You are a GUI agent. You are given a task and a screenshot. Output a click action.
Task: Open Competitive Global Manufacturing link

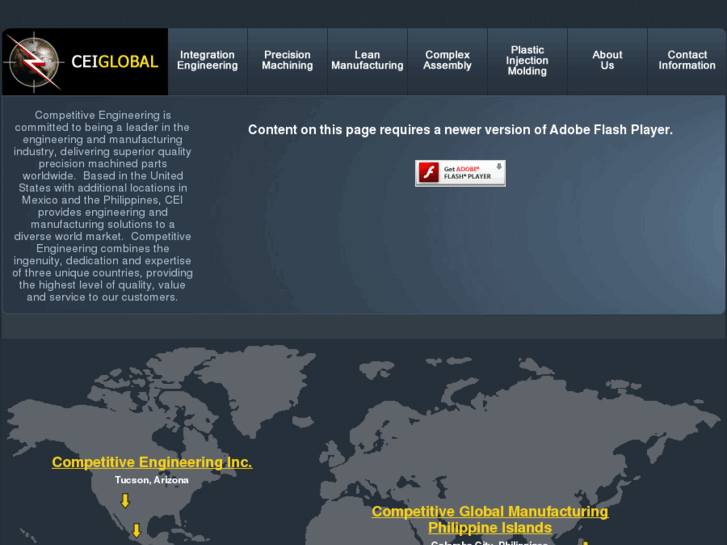click(x=490, y=511)
